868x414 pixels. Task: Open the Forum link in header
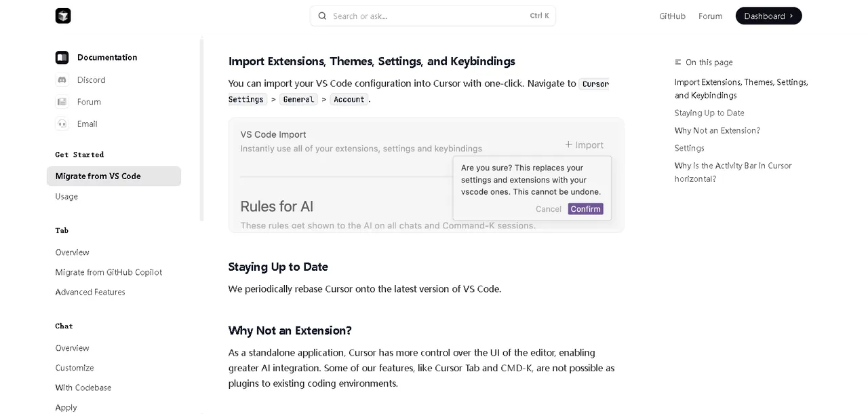tap(710, 16)
